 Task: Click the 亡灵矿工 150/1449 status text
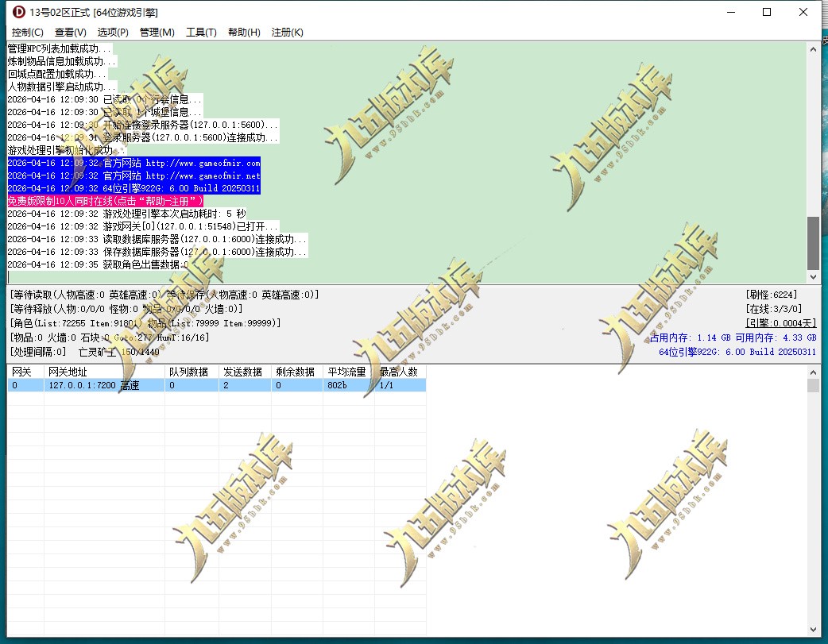click(119, 352)
